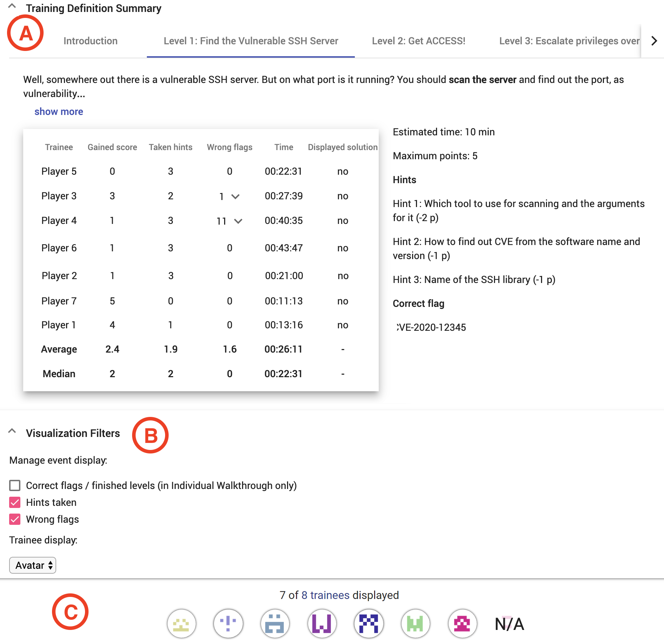Select the purple W-shaped trainee avatar
Viewport: 664px width, 644px height.
(322, 623)
